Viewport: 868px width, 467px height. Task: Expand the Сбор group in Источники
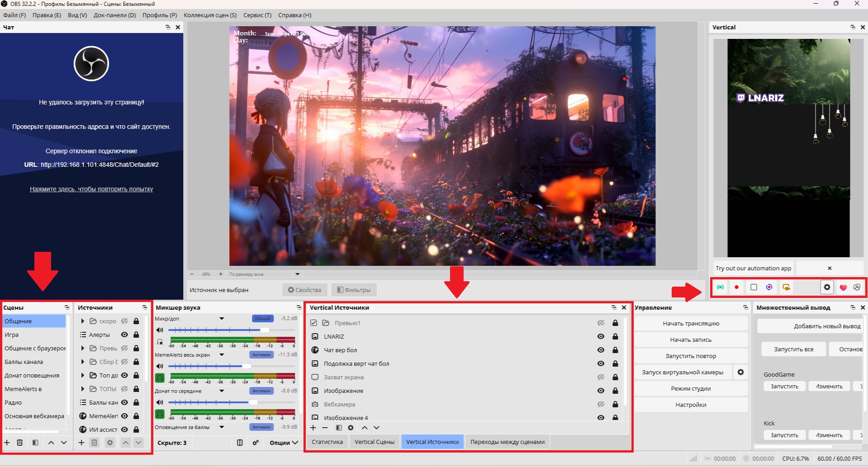pyautogui.click(x=82, y=362)
